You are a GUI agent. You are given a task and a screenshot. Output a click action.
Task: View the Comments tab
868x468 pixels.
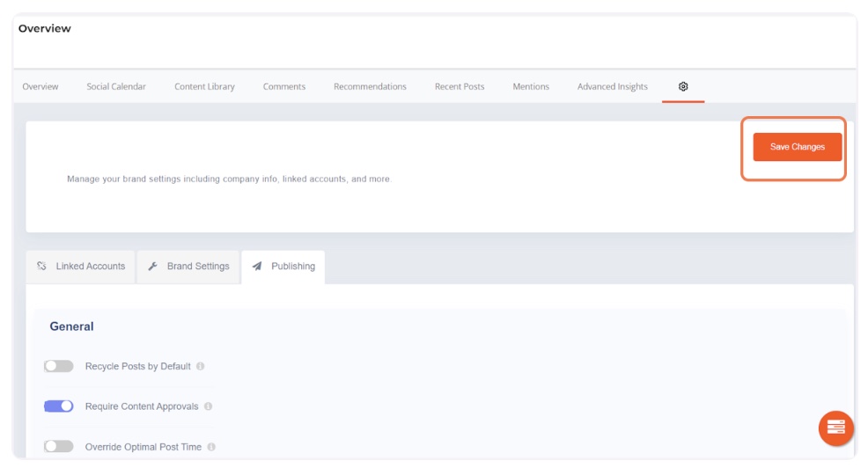(x=284, y=86)
